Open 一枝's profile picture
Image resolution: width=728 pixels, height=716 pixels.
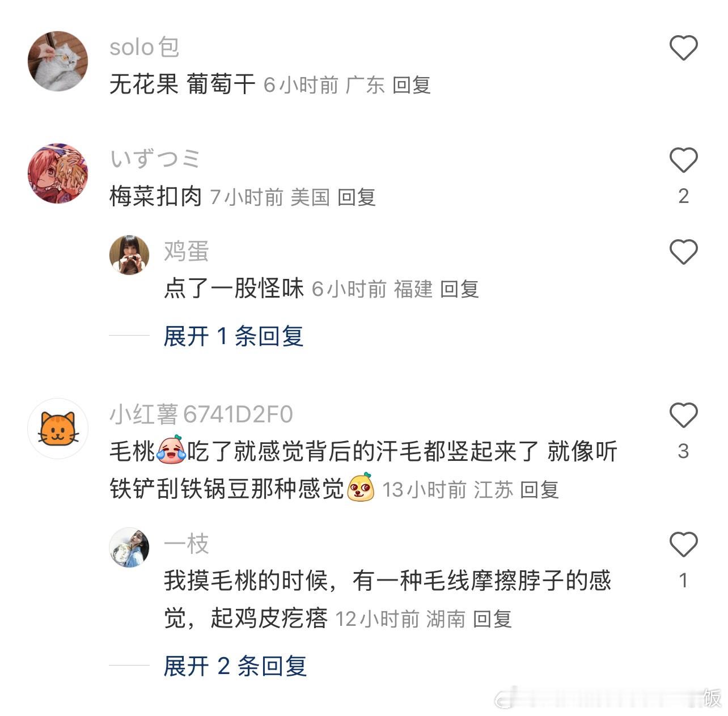[129, 548]
